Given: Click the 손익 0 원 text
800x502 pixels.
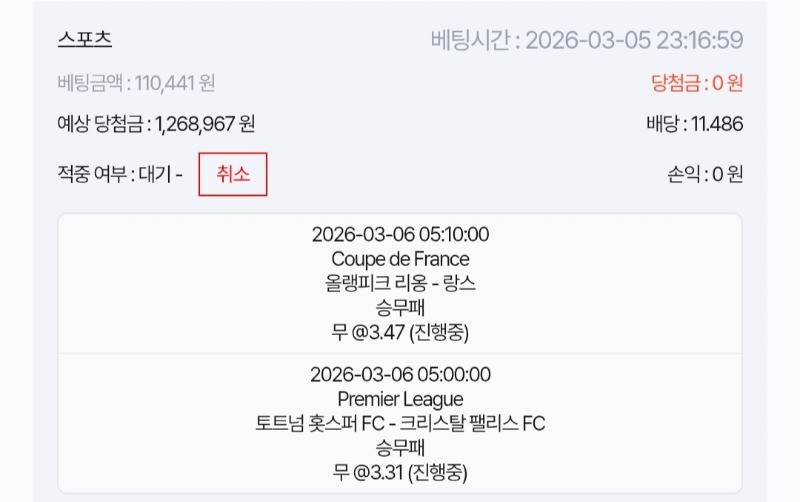Looking at the screenshot, I should point(704,174).
